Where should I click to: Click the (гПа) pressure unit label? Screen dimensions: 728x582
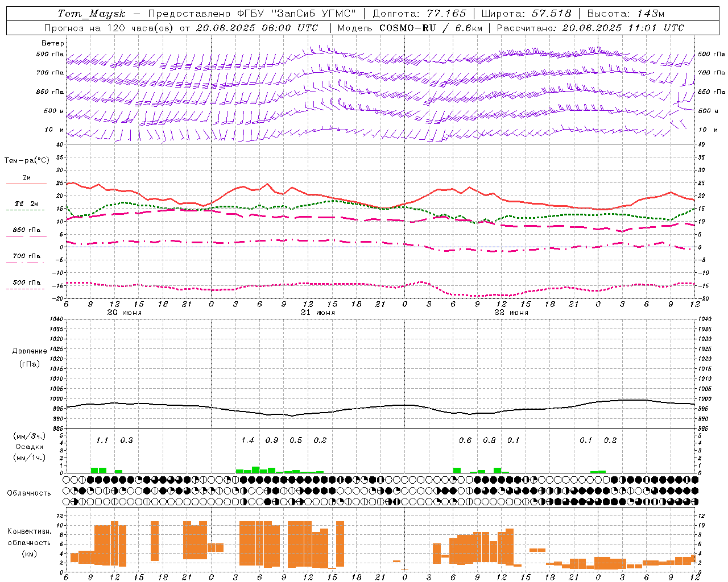coord(30,363)
